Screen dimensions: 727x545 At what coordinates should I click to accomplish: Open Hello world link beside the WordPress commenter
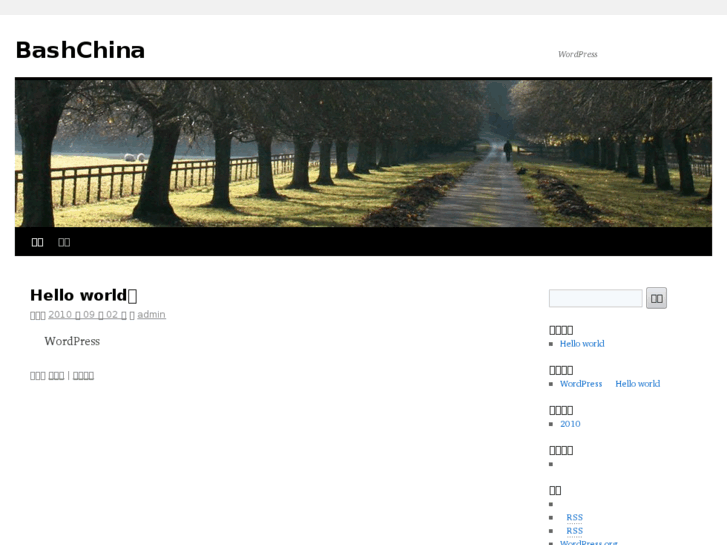(x=638, y=384)
